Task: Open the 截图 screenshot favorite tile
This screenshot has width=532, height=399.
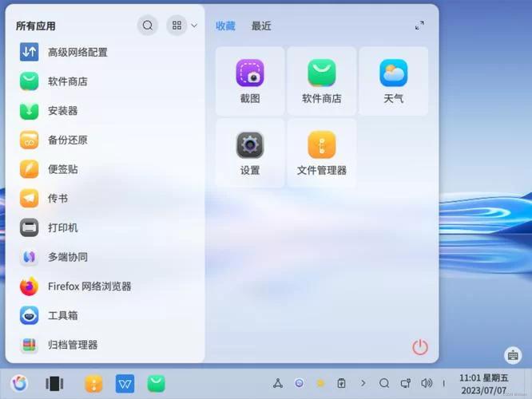Action: [250, 81]
